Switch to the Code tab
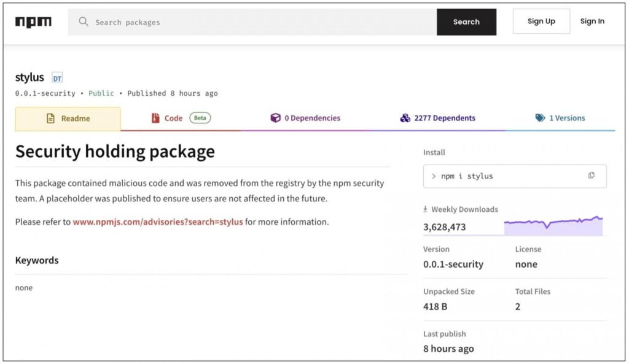This screenshot has height=364, width=629. [173, 118]
